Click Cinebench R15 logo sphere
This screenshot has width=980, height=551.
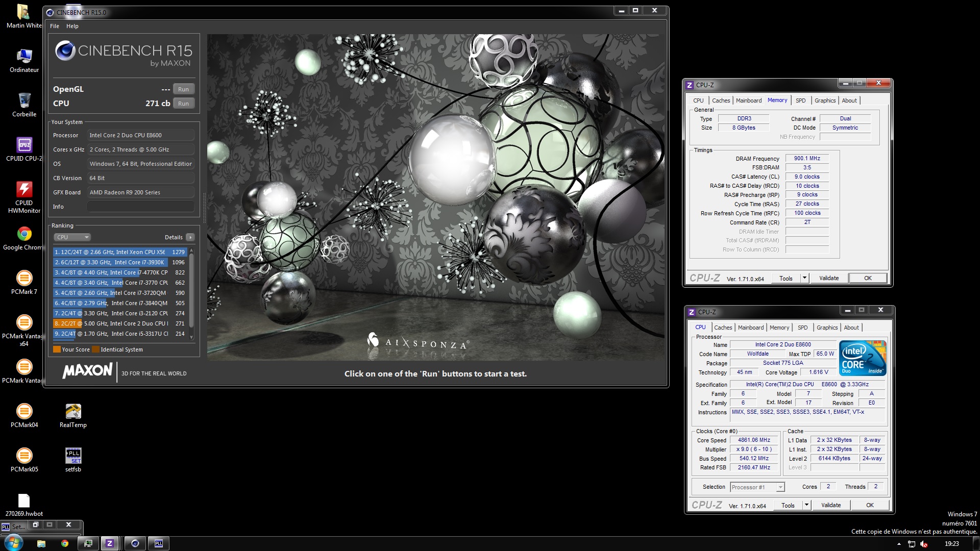(65, 51)
